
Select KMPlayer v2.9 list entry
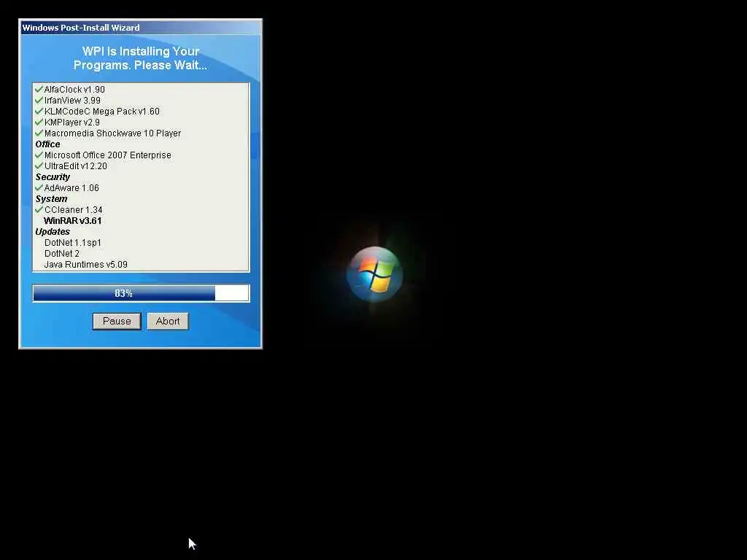click(x=72, y=122)
